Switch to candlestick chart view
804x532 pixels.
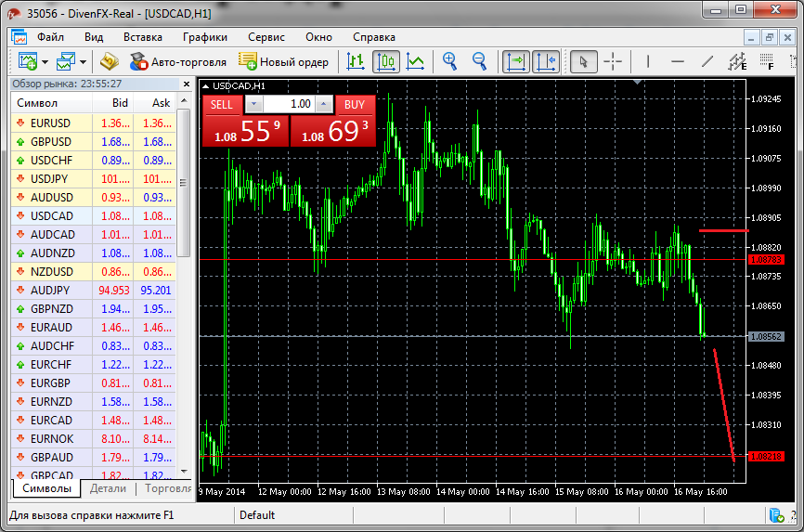coord(385,61)
